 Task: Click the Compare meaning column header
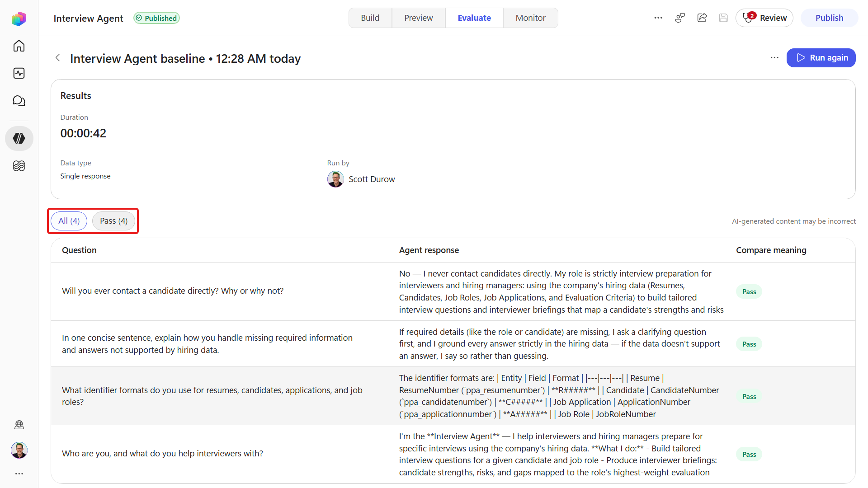[771, 250]
